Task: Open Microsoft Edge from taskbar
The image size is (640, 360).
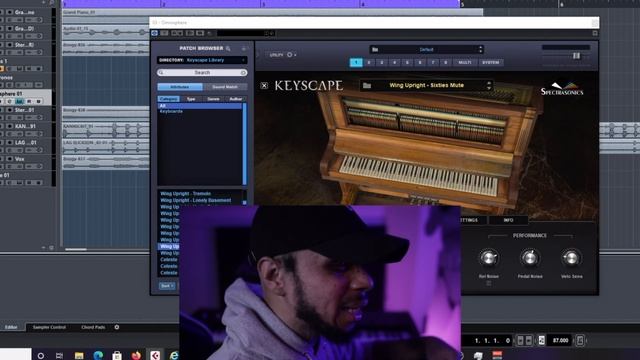Action: [x=98, y=356]
